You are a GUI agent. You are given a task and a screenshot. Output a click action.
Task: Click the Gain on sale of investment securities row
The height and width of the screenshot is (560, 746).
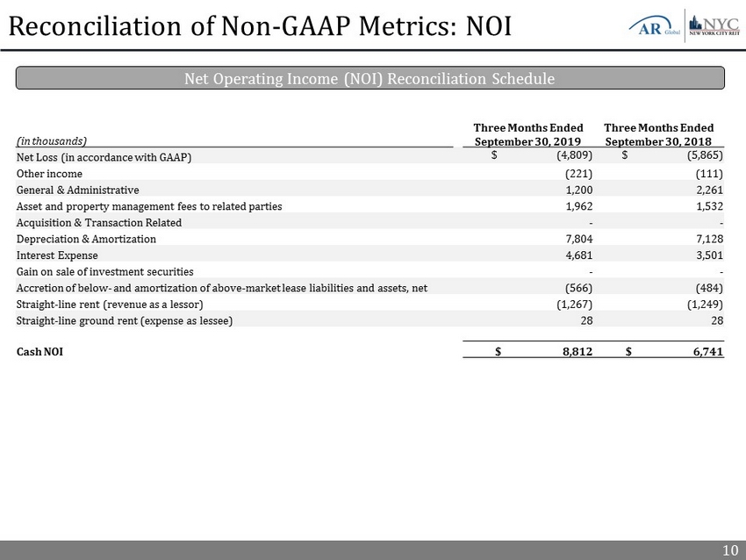[x=105, y=271]
